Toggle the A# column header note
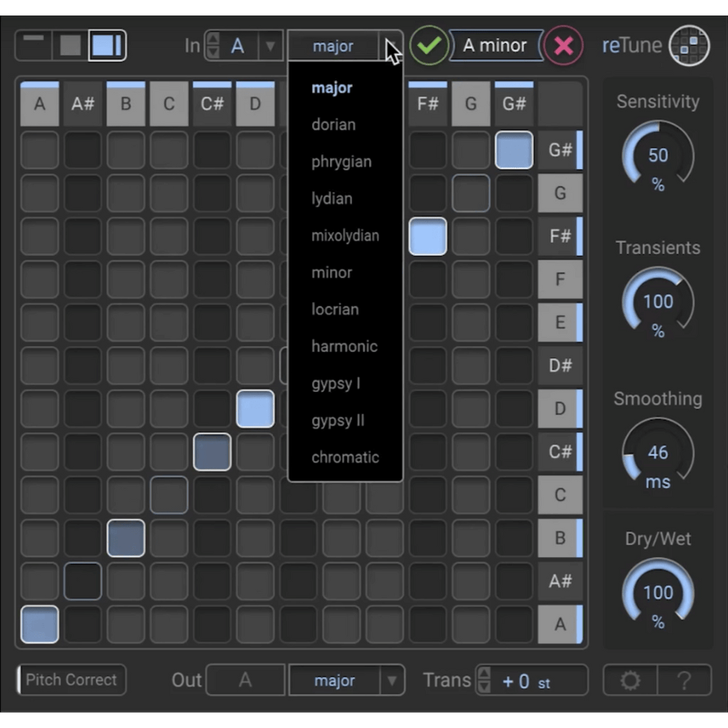The height and width of the screenshot is (728, 728). (82, 104)
